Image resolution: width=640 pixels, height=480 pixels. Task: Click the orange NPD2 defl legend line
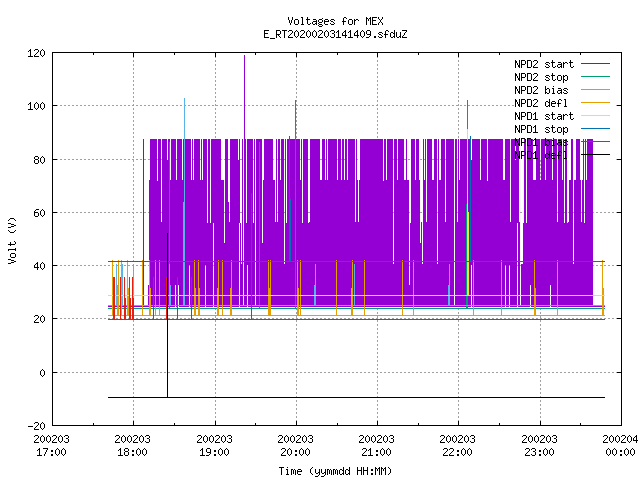coord(596,102)
